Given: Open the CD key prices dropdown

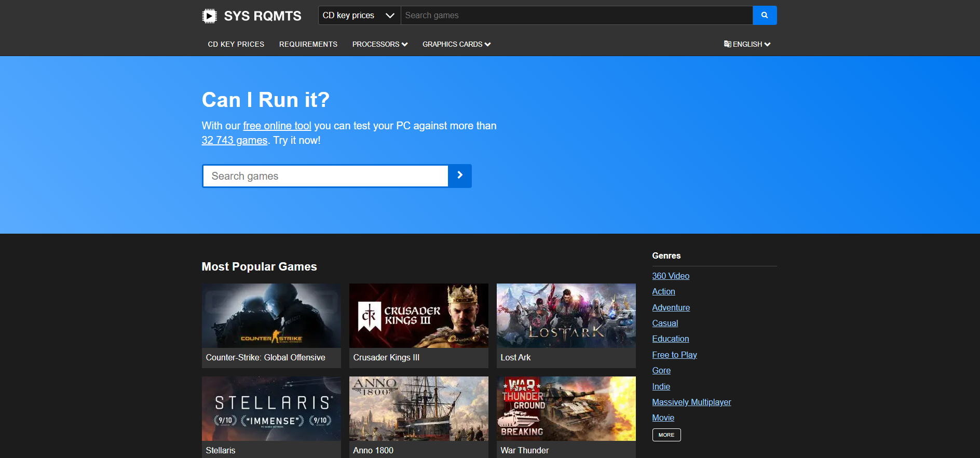Looking at the screenshot, I should click(359, 16).
